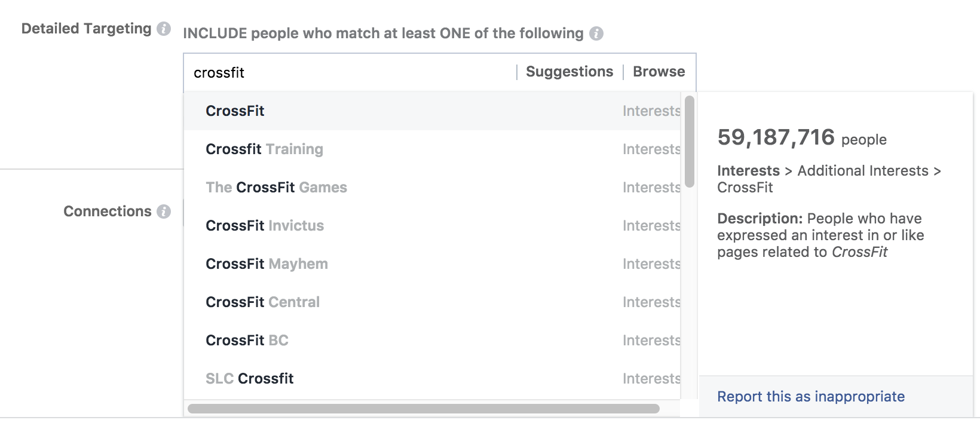Click the info icon beside INCLUDE people text
Image resolution: width=980 pixels, height=423 pixels.
tap(595, 33)
